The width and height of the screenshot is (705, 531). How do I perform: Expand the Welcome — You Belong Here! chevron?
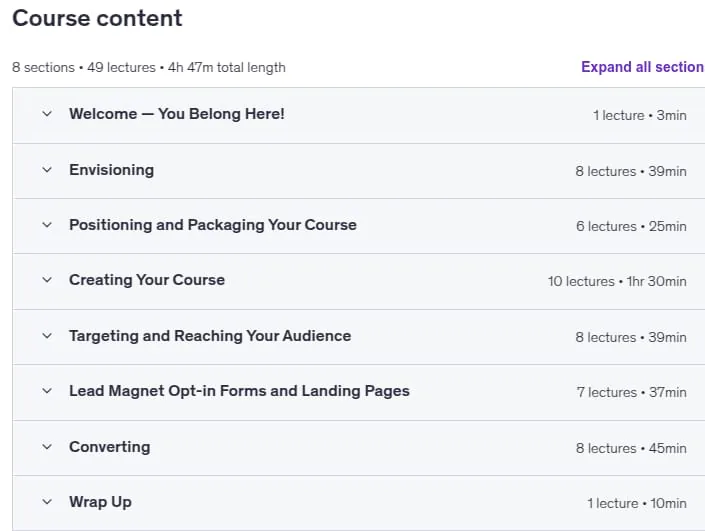click(47, 114)
